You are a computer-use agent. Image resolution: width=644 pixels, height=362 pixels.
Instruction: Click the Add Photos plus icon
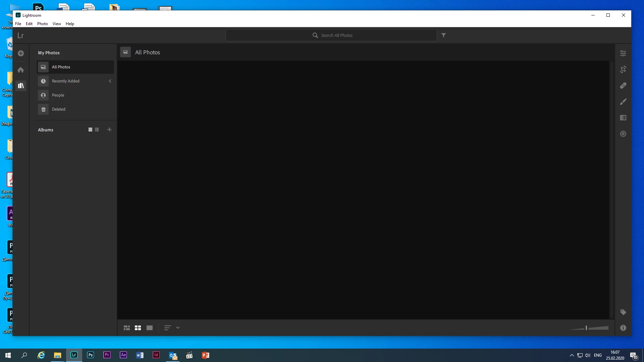coord(21,54)
